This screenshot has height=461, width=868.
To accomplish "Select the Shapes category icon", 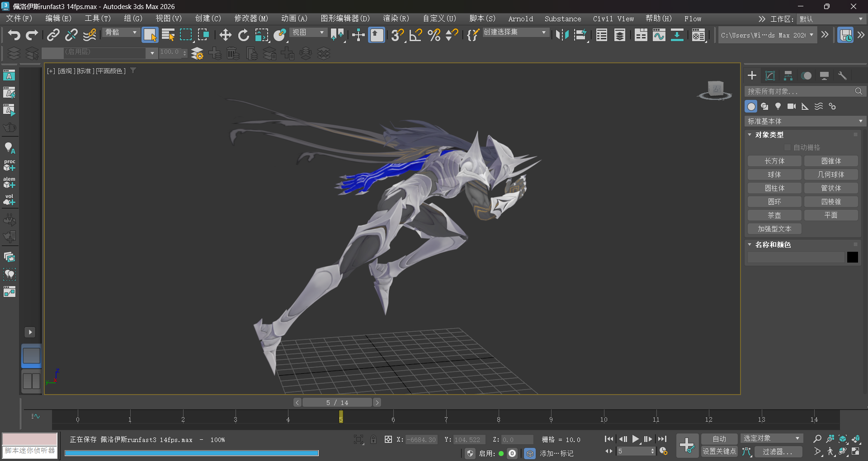I will click(x=764, y=106).
